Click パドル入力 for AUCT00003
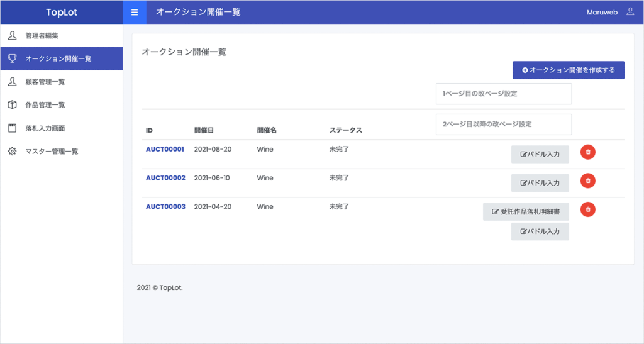644x344 pixels. [540, 231]
